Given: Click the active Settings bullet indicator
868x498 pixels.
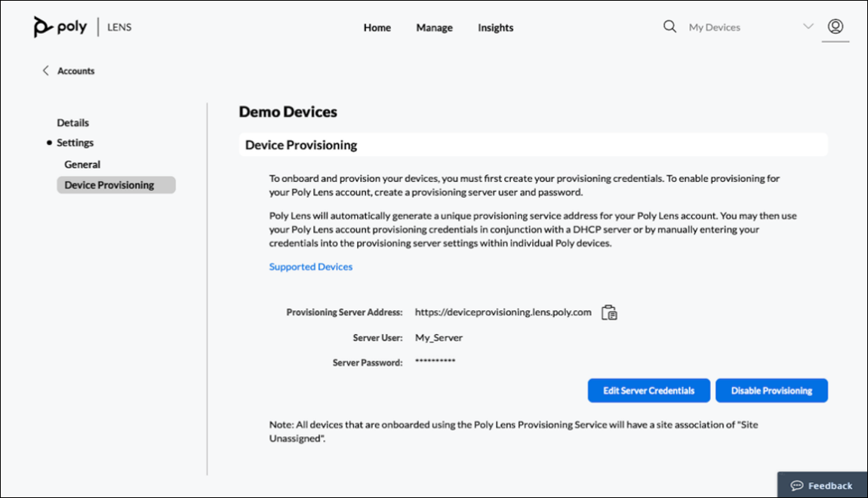Looking at the screenshot, I should coord(51,142).
